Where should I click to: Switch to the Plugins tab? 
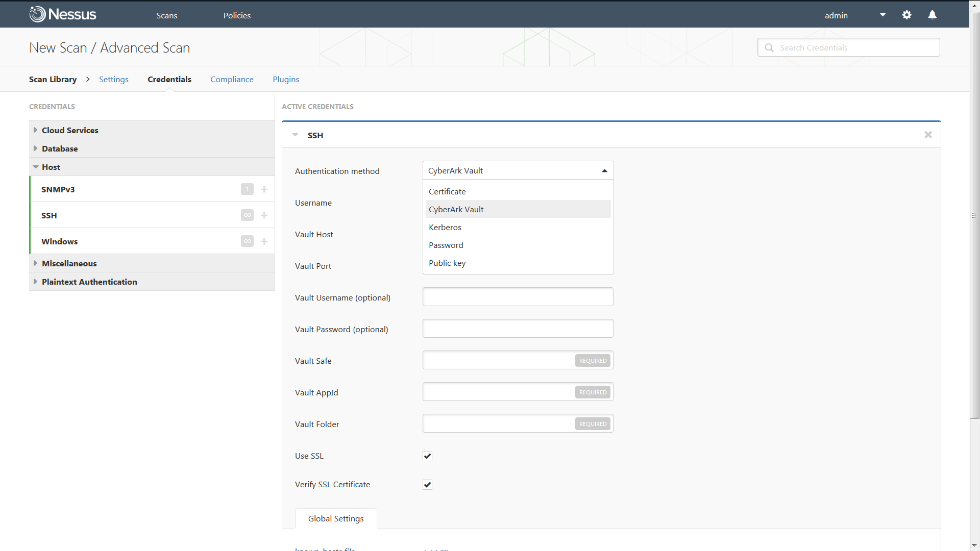coord(286,79)
